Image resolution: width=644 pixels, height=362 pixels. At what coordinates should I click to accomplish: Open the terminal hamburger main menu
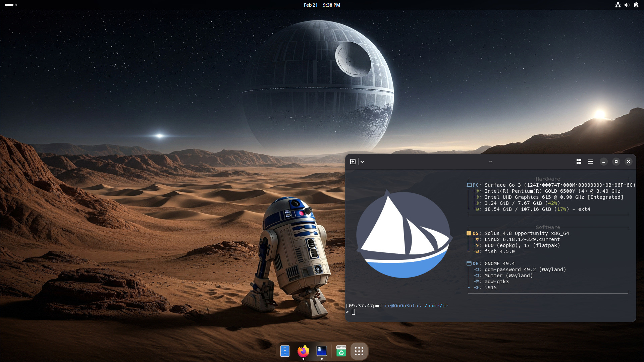pos(590,162)
